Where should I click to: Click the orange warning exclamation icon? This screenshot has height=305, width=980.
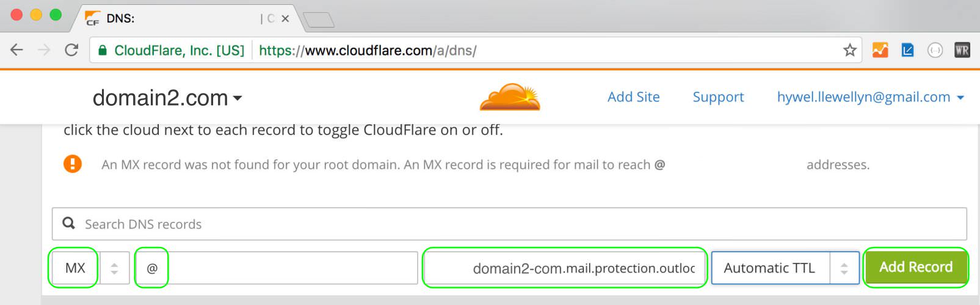click(x=73, y=164)
